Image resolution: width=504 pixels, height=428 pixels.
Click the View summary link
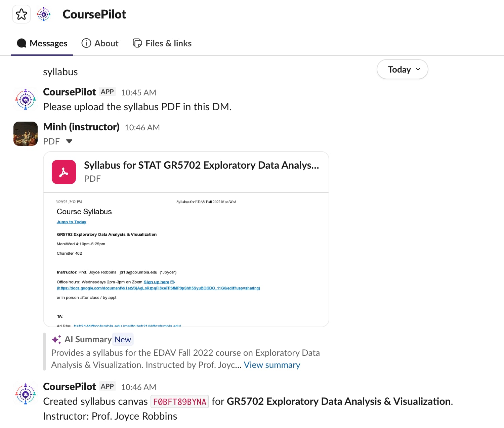[272, 365]
